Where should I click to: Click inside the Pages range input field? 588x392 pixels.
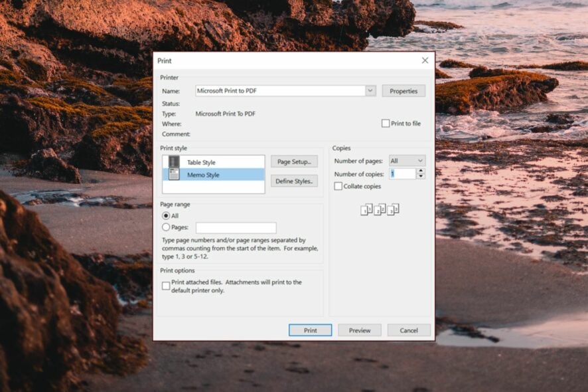tap(235, 227)
